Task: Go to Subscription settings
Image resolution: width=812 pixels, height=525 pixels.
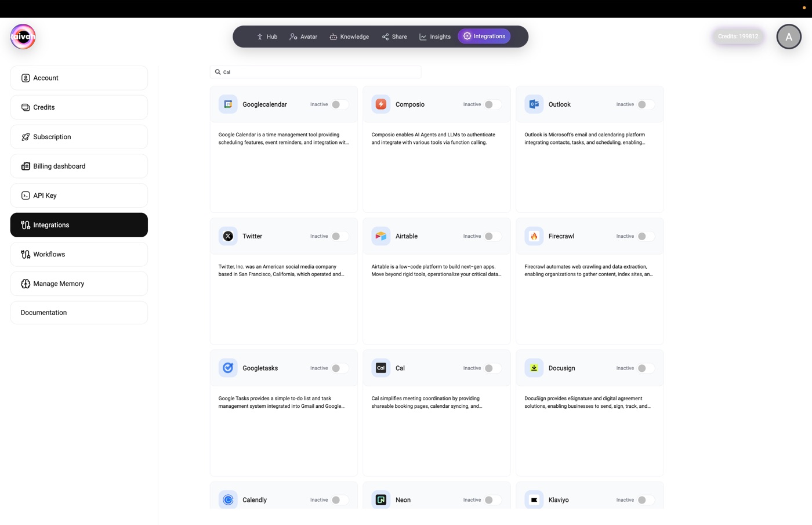Action: pyautogui.click(x=79, y=137)
